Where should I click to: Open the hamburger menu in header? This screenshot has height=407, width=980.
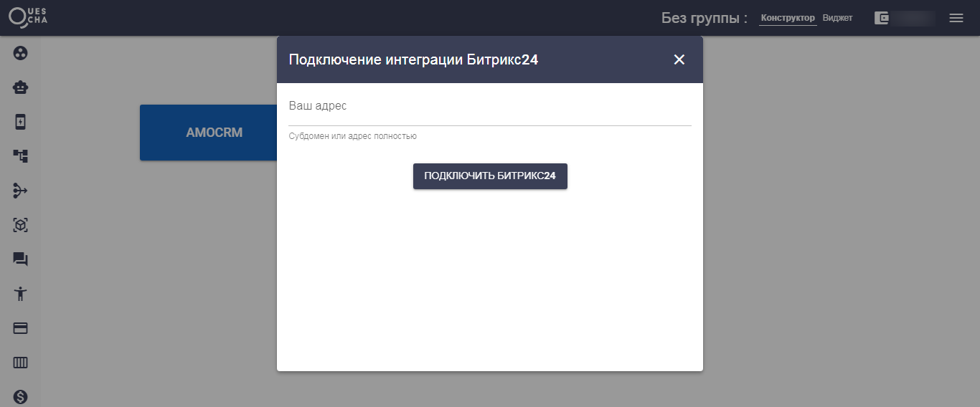[956, 18]
